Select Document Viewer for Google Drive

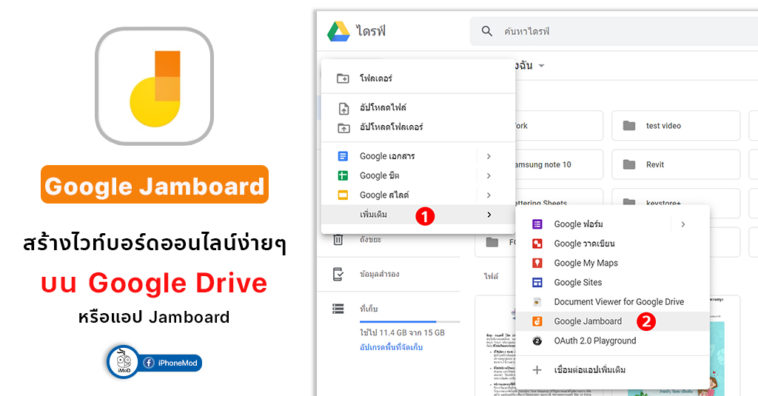coord(613,302)
